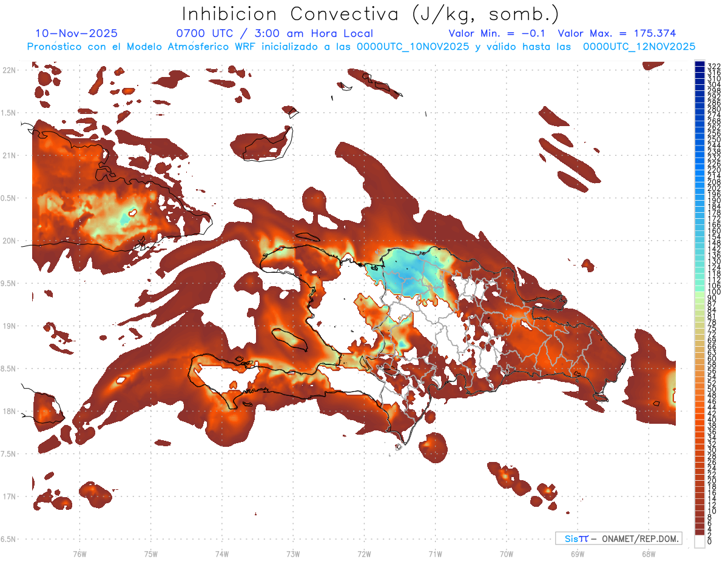Click the '71W' longitude label

[435, 554]
